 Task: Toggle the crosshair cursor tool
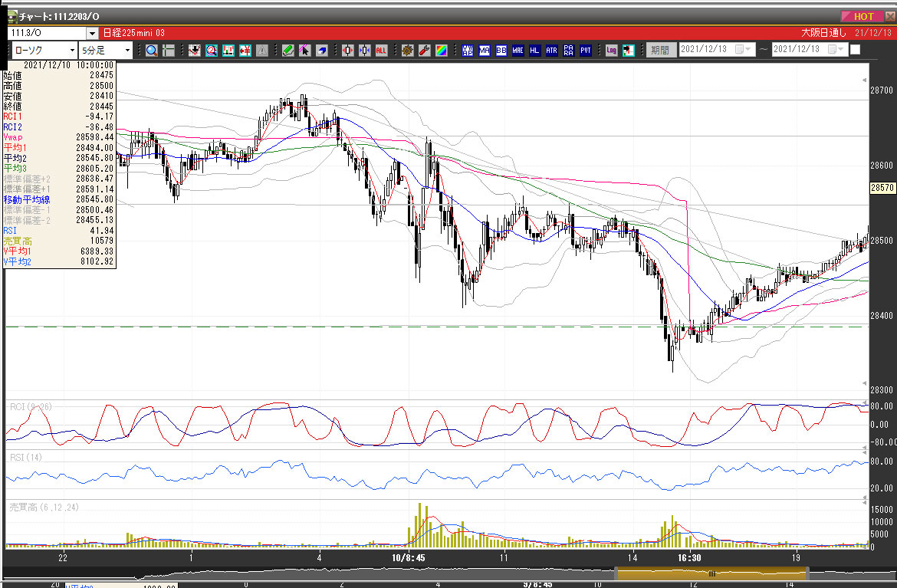(169, 51)
